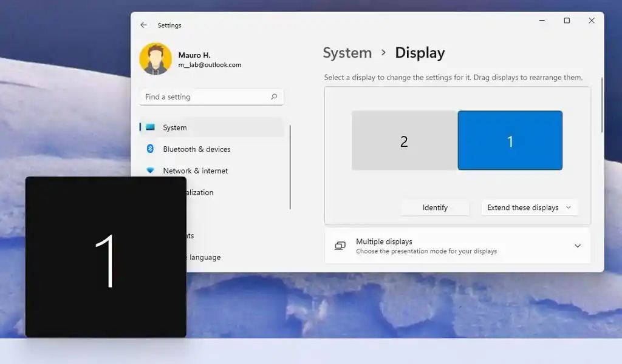Screen dimensions: 622x364
Task: Select display 1 in the arrangement
Action: [510, 141]
